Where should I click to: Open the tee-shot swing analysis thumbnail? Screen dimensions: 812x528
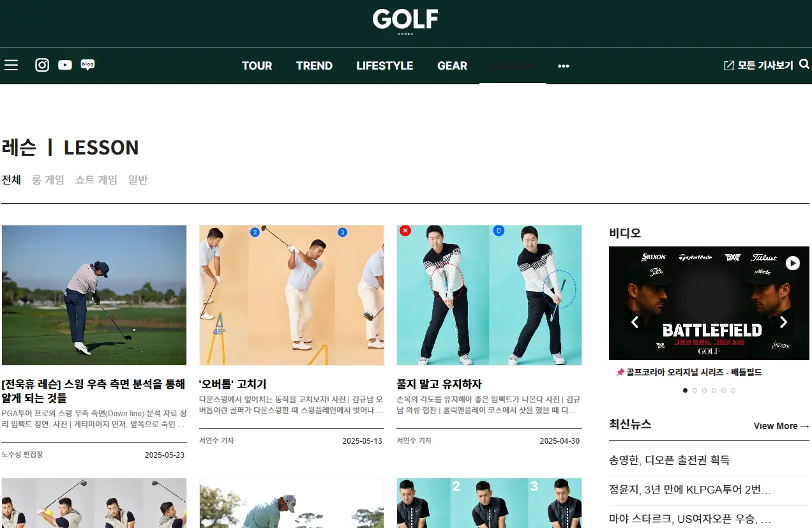coord(94,295)
